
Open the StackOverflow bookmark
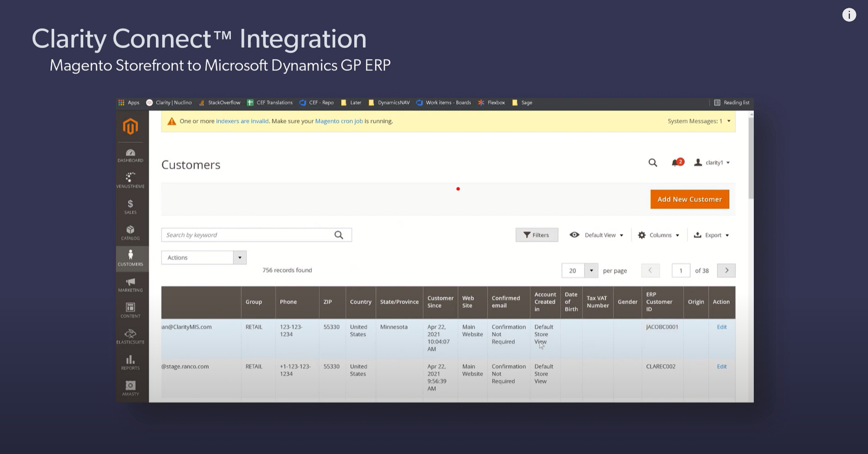pyautogui.click(x=220, y=103)
